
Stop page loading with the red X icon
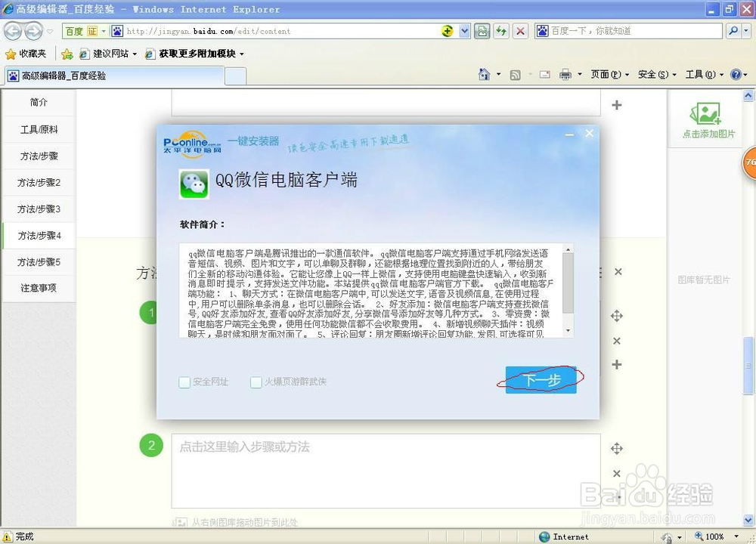click(521, 30)
